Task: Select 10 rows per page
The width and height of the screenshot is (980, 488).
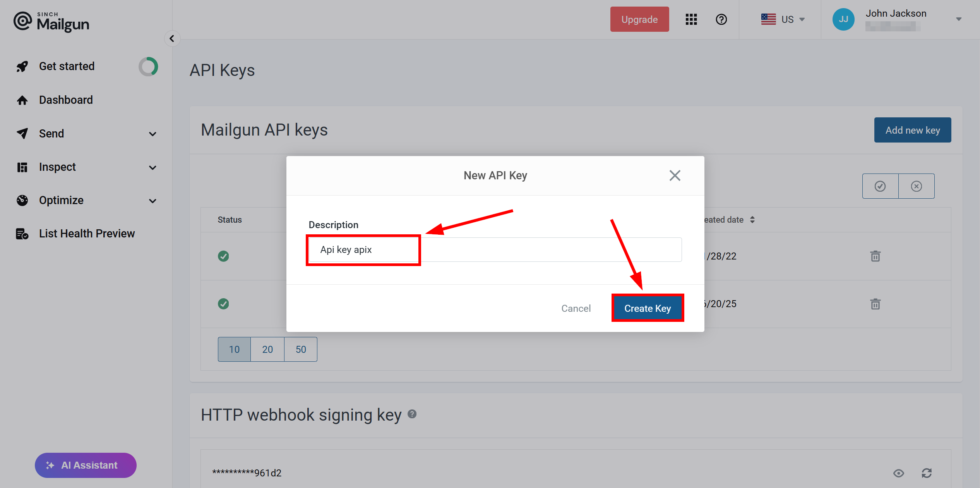Action: [x=234, y=349]
